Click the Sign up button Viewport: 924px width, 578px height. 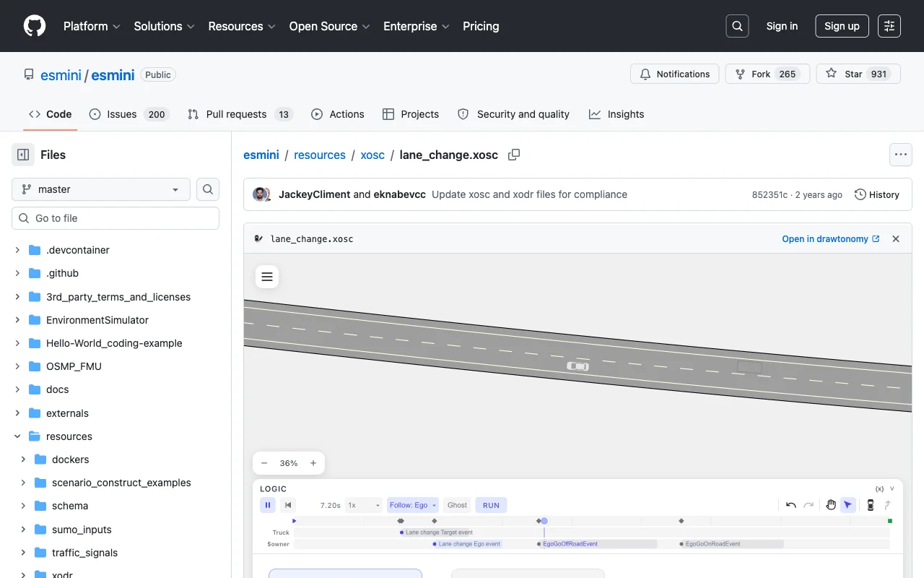coord(842,26)
